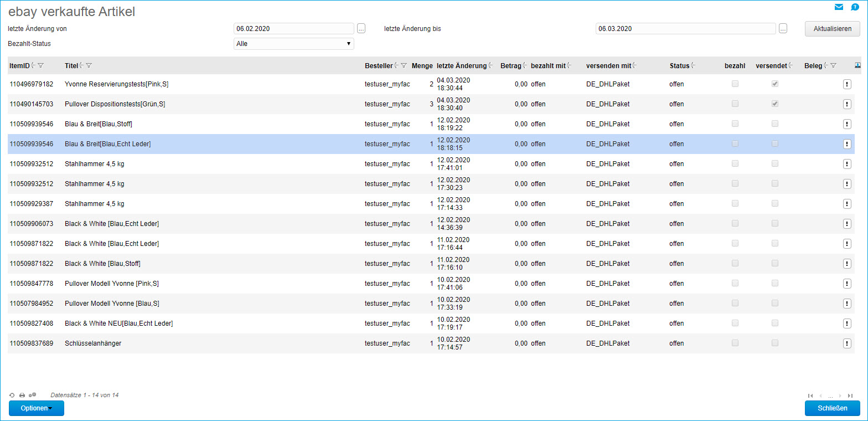The height and width of the screenshot is (421, 868).
Task: Open info icon for Schlüsselanhänger row
Action: [846, 343]
